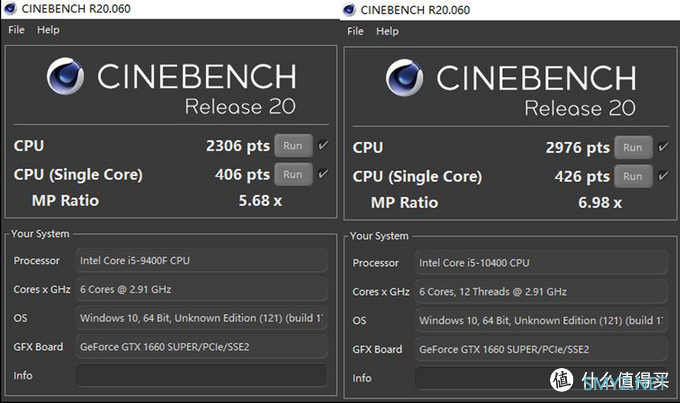This screenshot has width=680, height=403.
Task: Click 'CPU (Single Core)' label in right window
Action: pyautogui.click(x=417, y=177)
